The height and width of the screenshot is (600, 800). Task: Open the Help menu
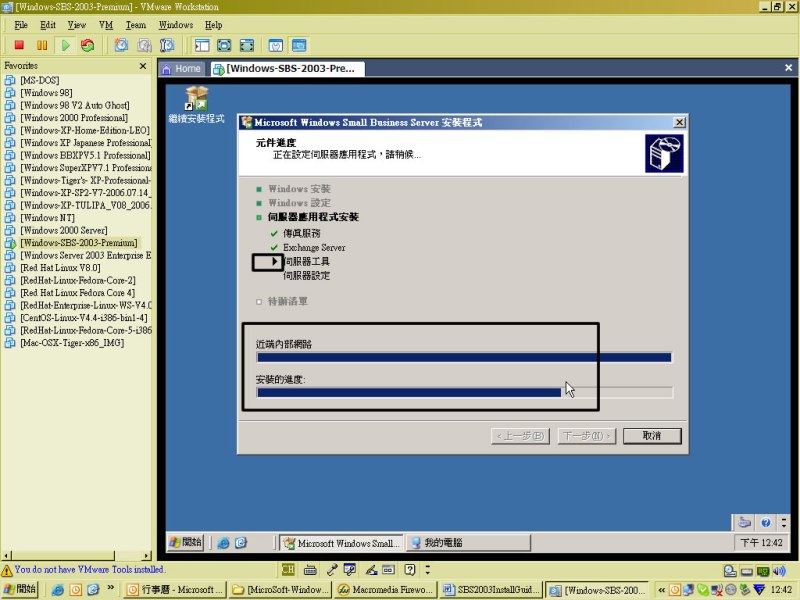click(x=213, y=25)
